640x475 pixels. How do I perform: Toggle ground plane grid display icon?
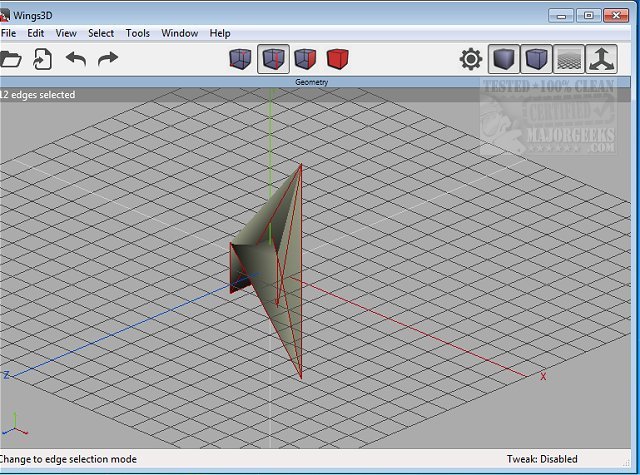click(568, 59)
